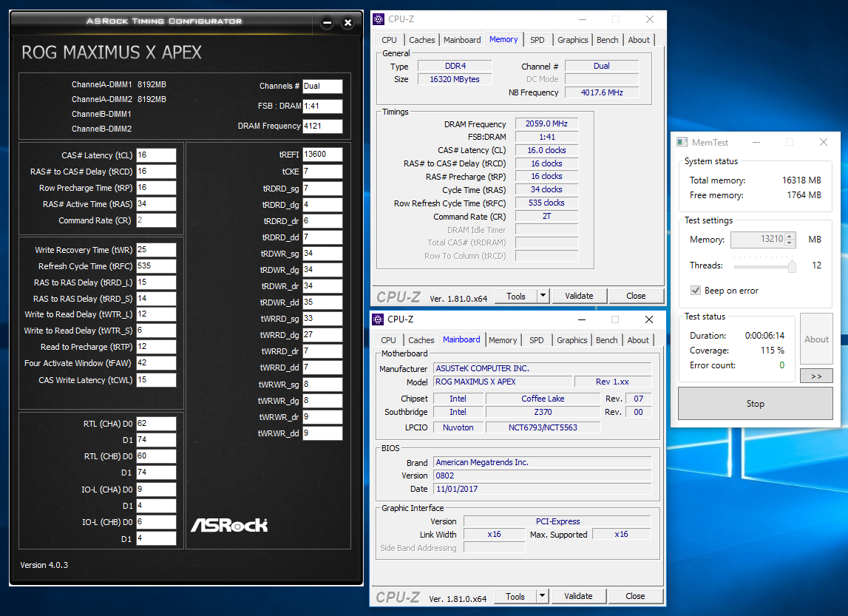The height and width of the screenshot is (616, 848).
Task: Close the MemTest window
Action: pyautogui.click(x=823, y=142)
